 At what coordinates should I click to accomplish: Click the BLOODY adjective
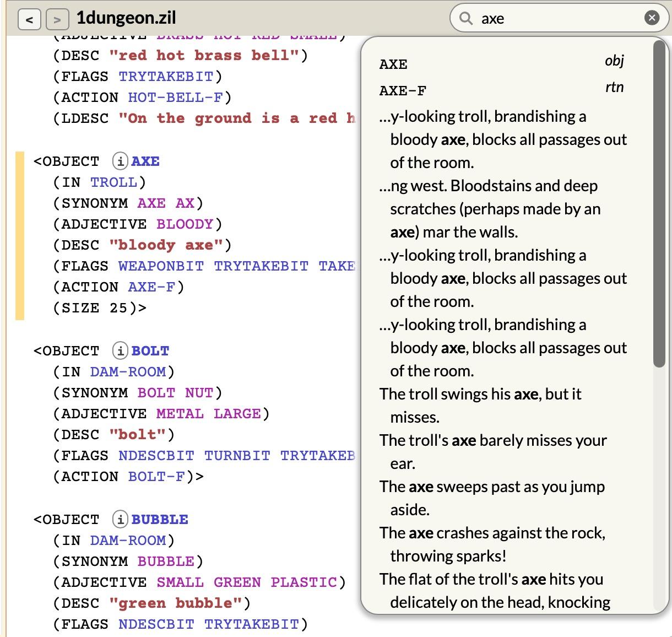(x=185, y=224)
